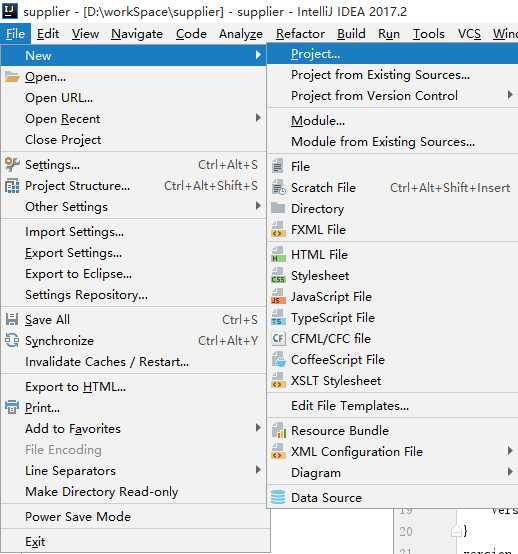The height and width of the screenshot is (554, 518).
Task: Open Settings Repository...
Action: [x=134, y=295]
